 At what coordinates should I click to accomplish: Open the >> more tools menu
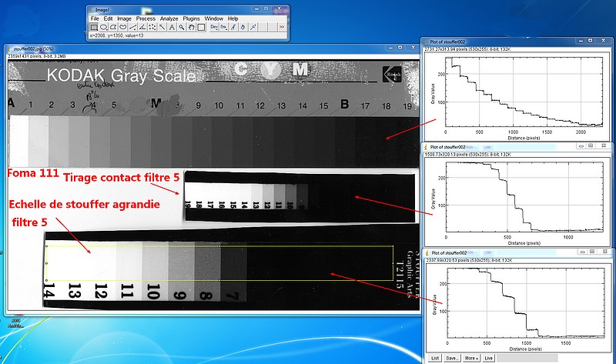coord(282,27)
